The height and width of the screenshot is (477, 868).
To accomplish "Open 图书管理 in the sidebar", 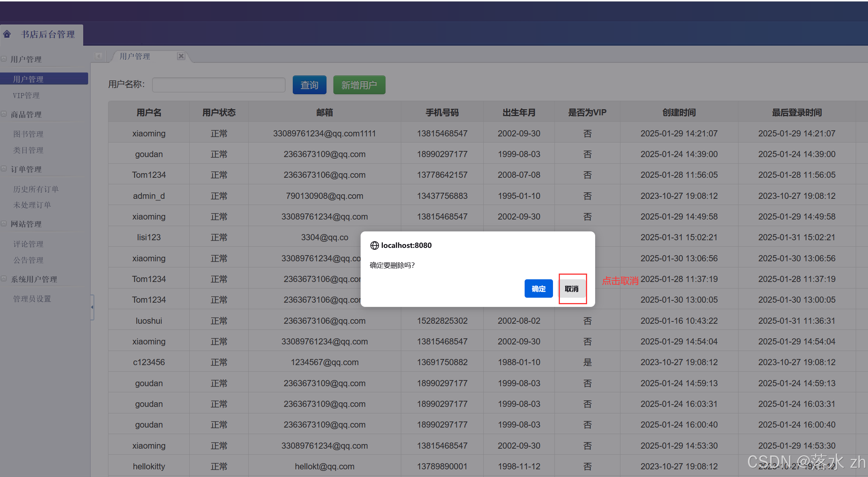I will pyautogui.click(x=28, y=134).
